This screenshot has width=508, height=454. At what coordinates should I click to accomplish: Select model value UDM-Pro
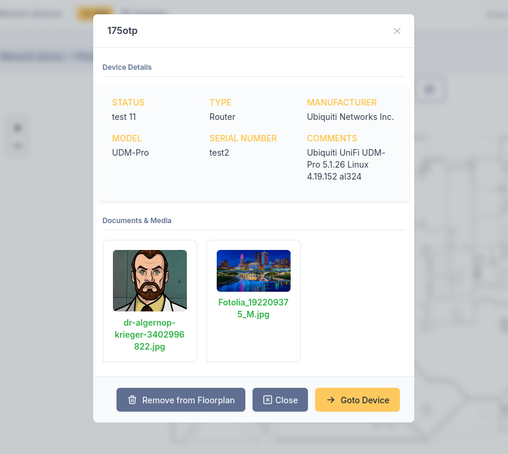[x=130, y=153]
